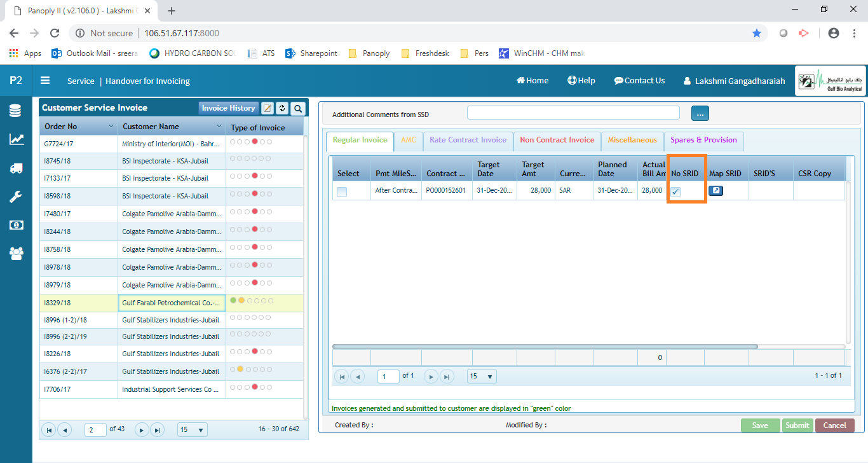Select order I8745/18 row

click(171, 162)
